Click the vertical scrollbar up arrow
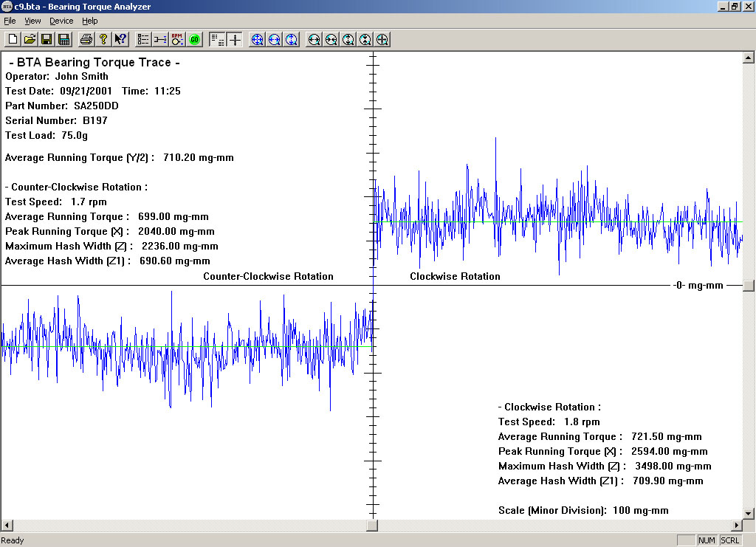Screen dimensions: 756x547 click(x=749, y=58)
